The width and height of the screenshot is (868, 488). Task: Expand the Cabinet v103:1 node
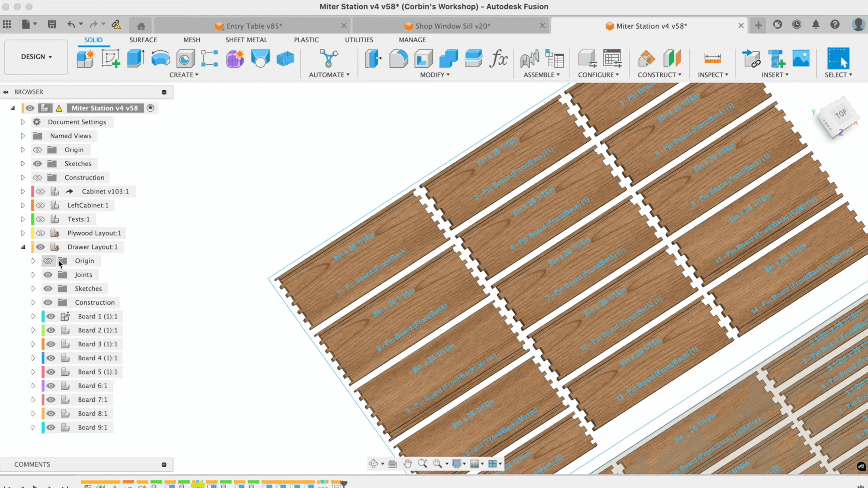[x=23, y=191]
